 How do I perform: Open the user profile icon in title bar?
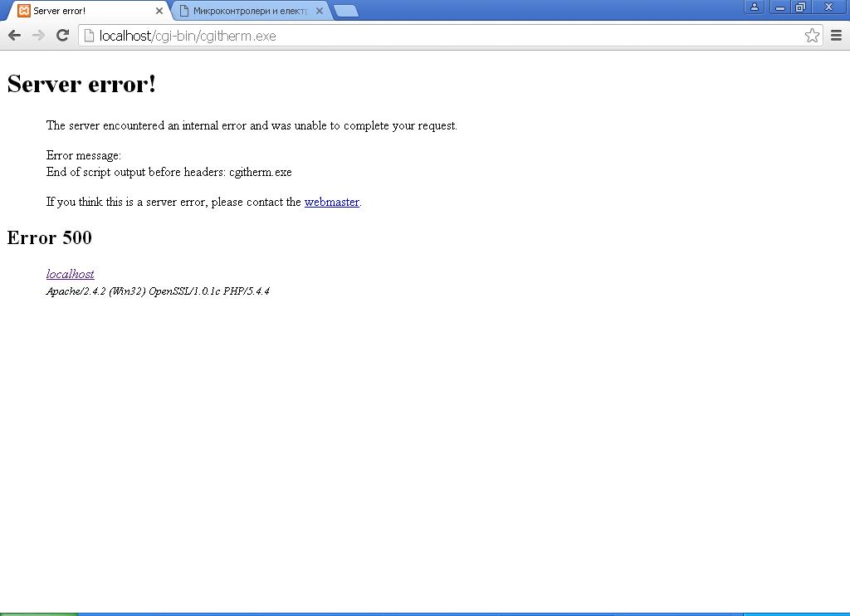[754, 7]
